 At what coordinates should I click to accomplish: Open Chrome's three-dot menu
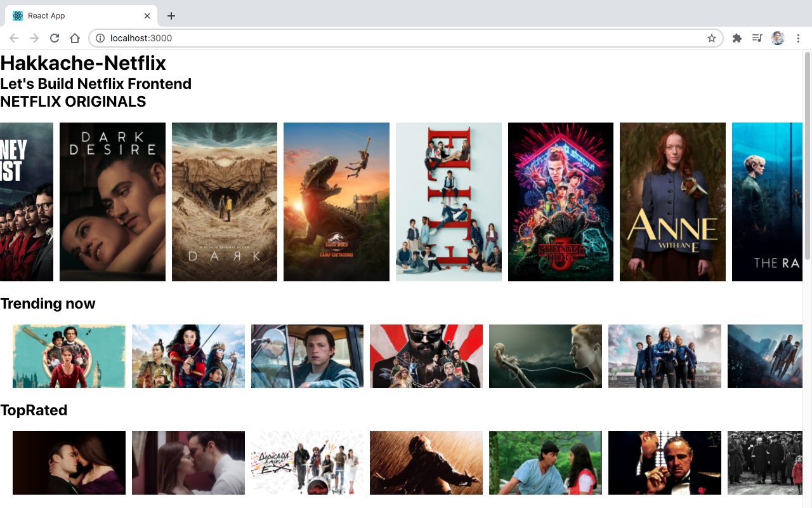pos(799,38)
